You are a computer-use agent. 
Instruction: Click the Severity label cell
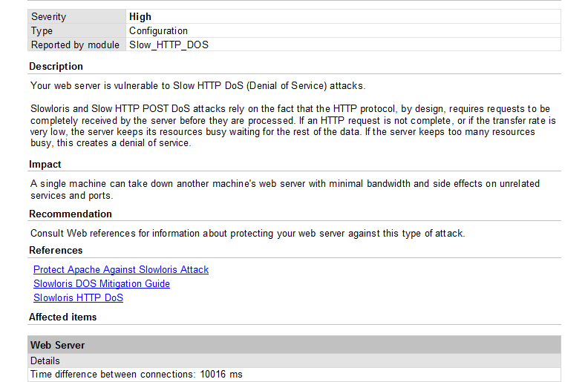point(49,16)
